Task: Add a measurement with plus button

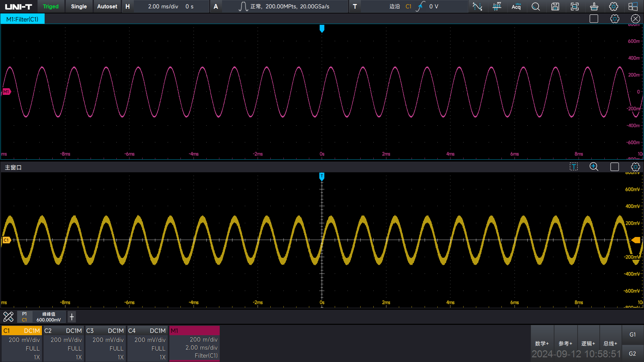Action: (71, 317)
